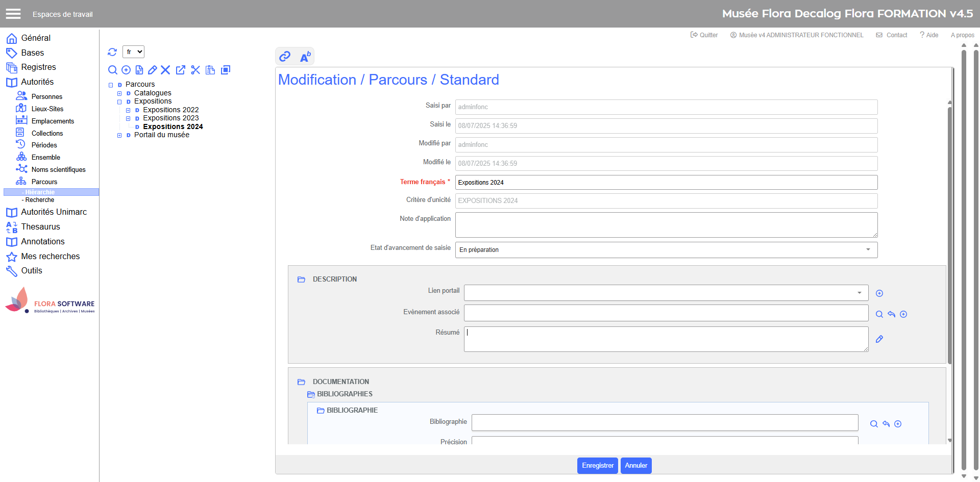Click the Enregistrer button
This screenshot has height=482, width=980.
[597, 466]
